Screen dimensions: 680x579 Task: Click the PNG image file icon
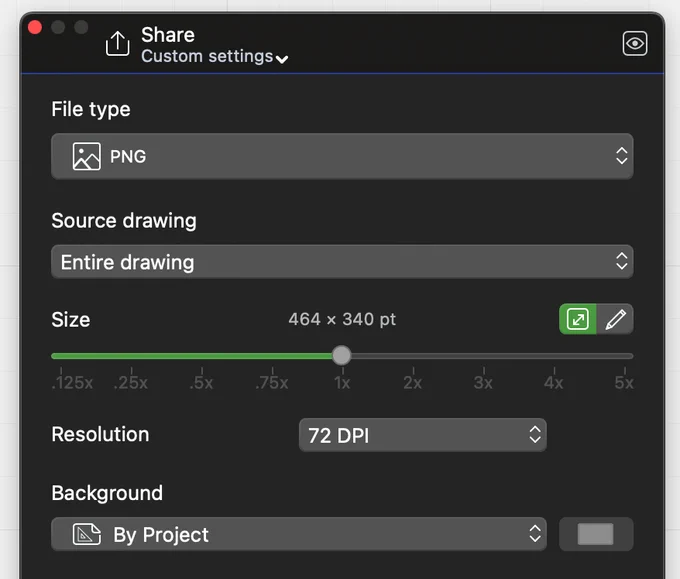pyautogui.click(x=86, y=156)
